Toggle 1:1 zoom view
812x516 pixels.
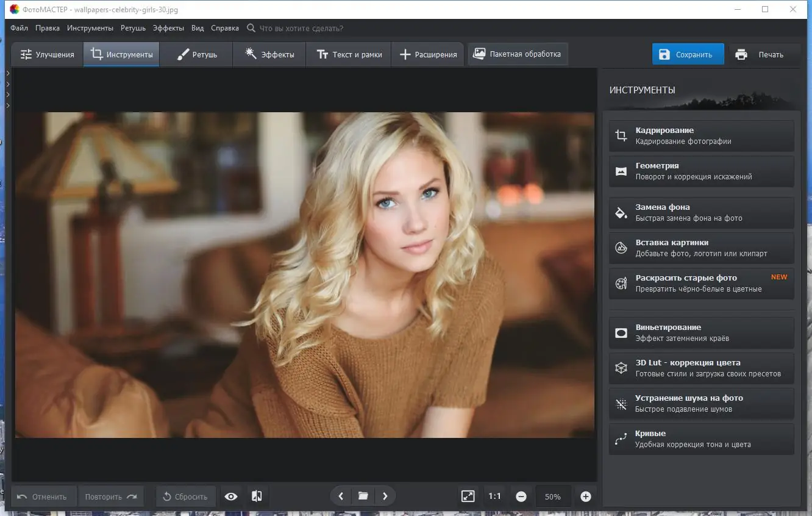[494, 496]
